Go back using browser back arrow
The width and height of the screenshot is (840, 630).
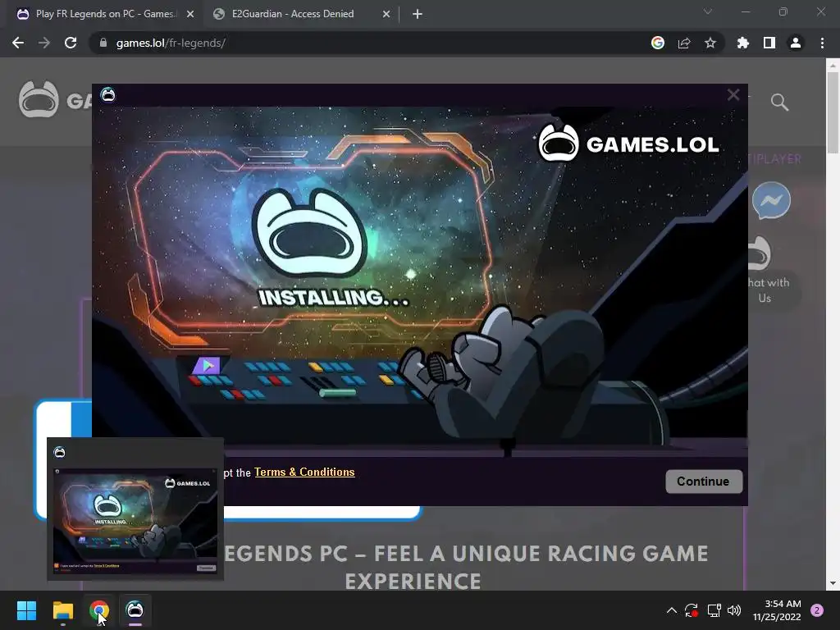pyautogui.click(x=18, y=43)
